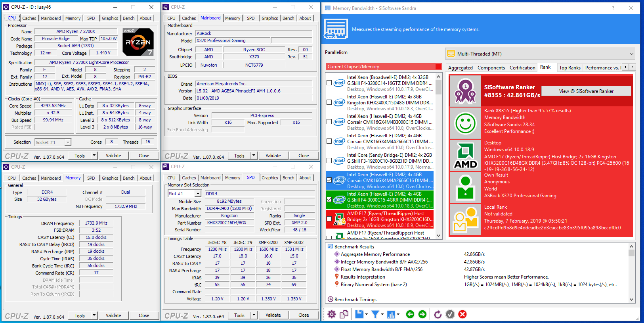Click the purple rank medal icon
The image size is (644, 323).
point(465,91)
